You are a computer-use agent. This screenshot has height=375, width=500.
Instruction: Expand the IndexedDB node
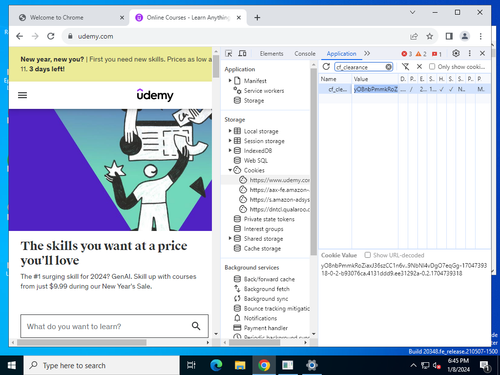pyautogui.click(x=230, y=150)
